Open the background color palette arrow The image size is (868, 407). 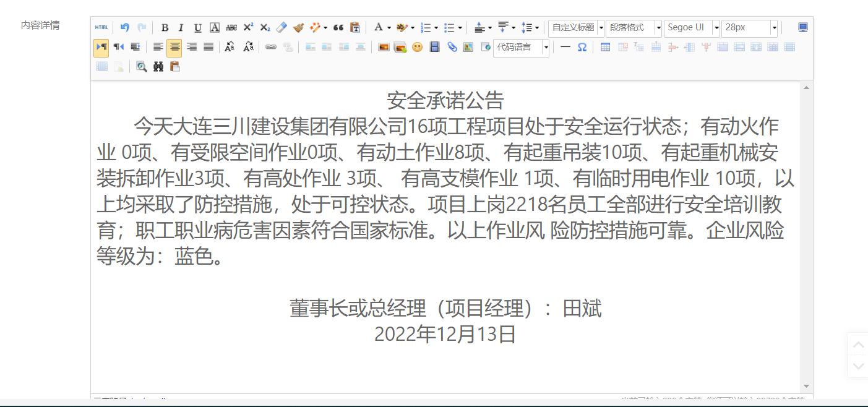(413, 27)
